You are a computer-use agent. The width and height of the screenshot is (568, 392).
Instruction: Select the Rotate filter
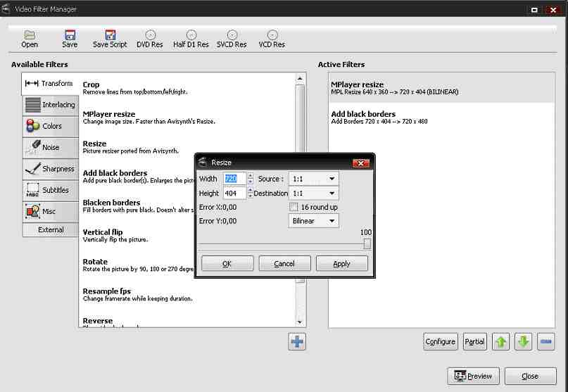tap(138, 265)
